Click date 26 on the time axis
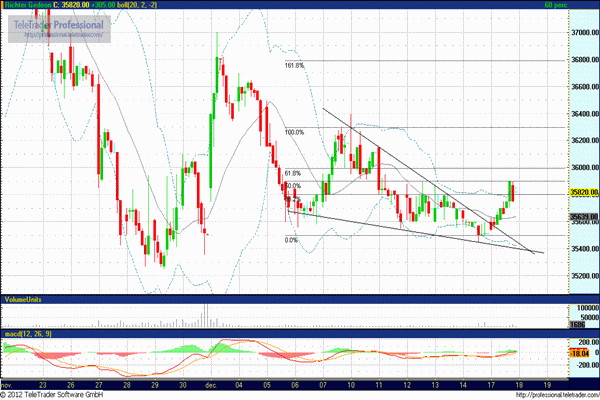 [x=71, y=385]
